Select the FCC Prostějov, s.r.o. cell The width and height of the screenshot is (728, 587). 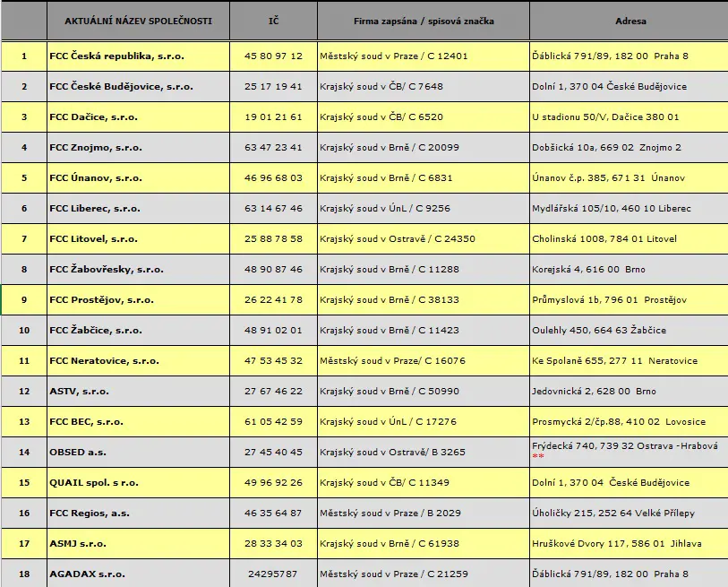pyautogui.click(x=138, y=300)
